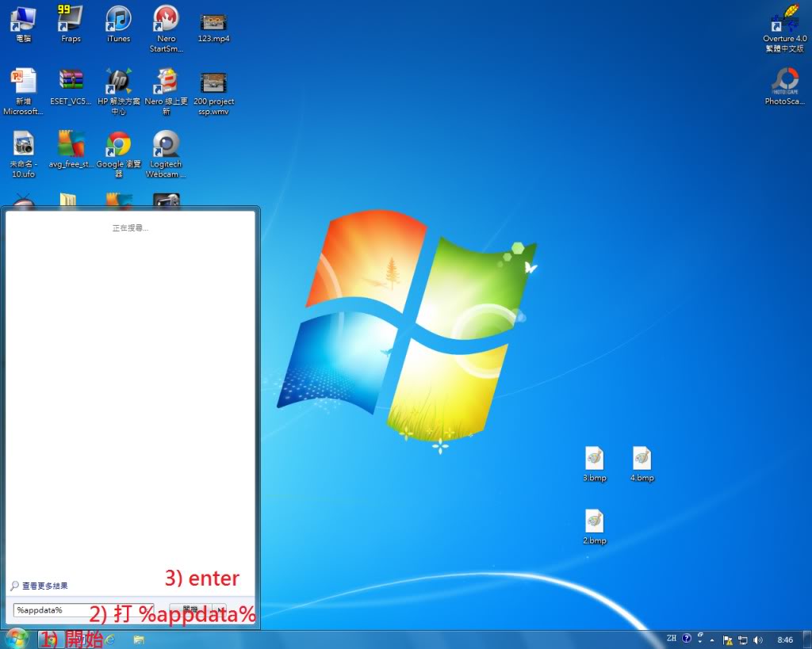
Task: Click the language bar help icon
Action: tap(687, 638)
